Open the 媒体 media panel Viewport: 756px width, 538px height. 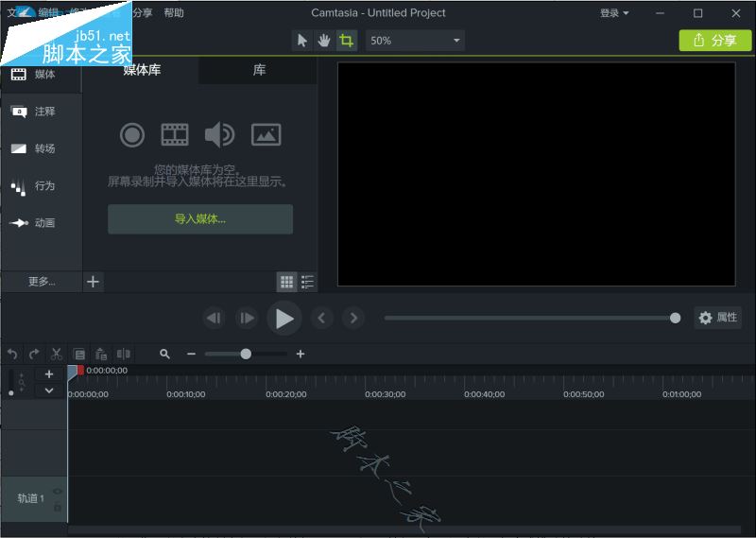[x=41, y=75]
